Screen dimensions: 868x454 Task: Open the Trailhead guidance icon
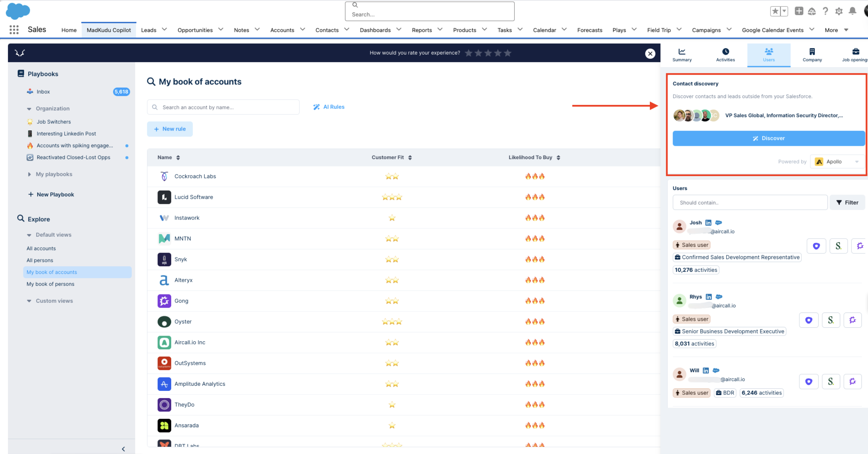(812, 11)
